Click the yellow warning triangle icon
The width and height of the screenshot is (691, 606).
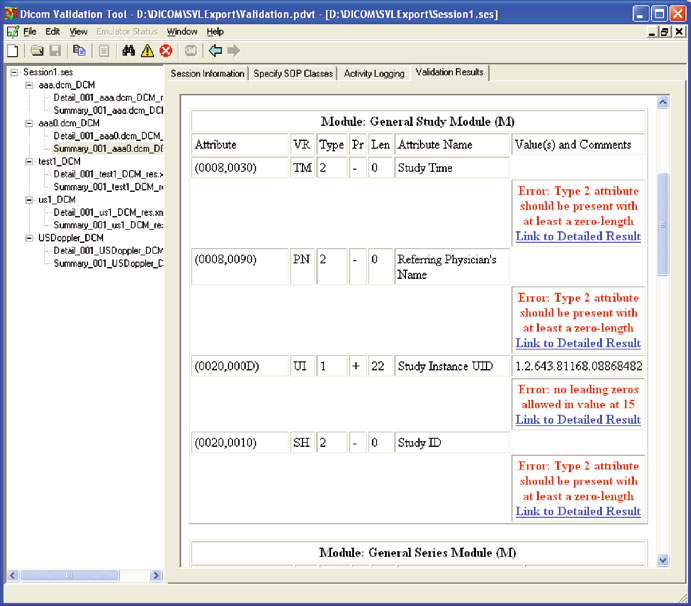pyautogui.click(x=147, y=50)
